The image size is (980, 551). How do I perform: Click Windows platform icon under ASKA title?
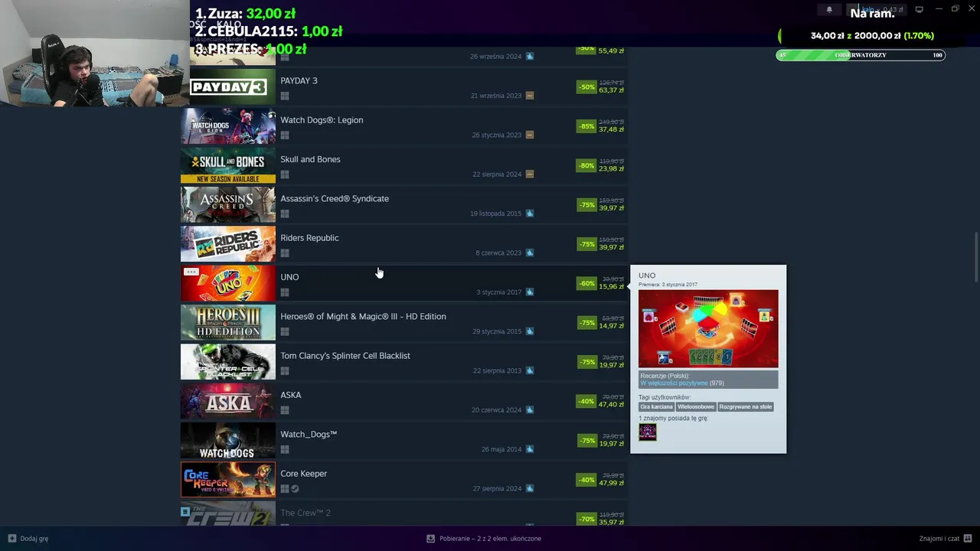pos(285,410)
